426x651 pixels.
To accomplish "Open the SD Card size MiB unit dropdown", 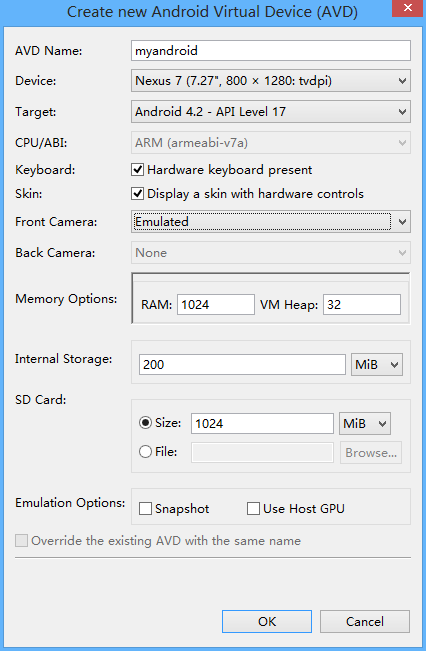I will [x=365, y=423].
